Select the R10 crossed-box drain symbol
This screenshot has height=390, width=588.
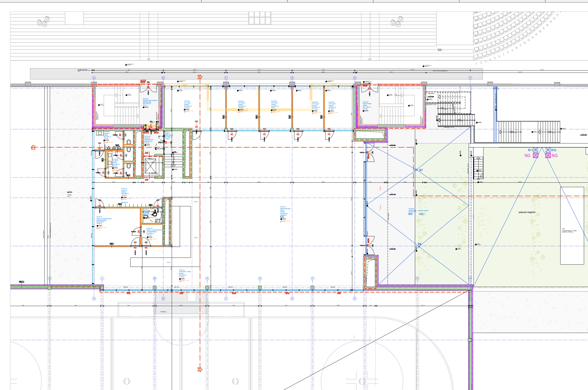(x=548, y=150)
